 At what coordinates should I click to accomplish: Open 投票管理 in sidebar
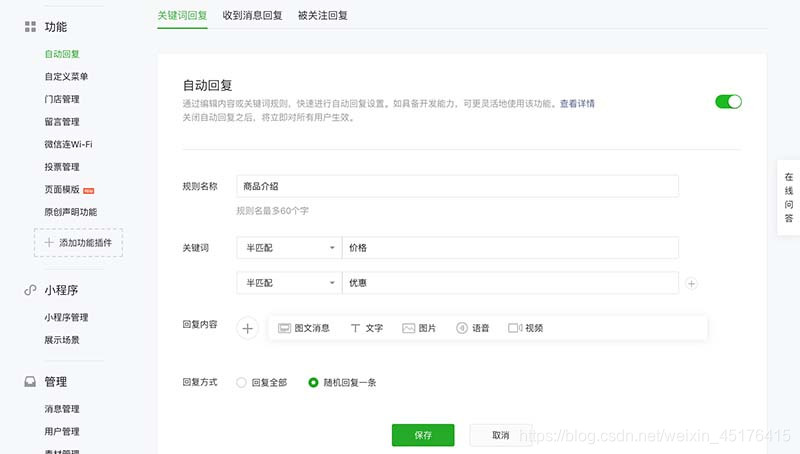coord(62,167)
